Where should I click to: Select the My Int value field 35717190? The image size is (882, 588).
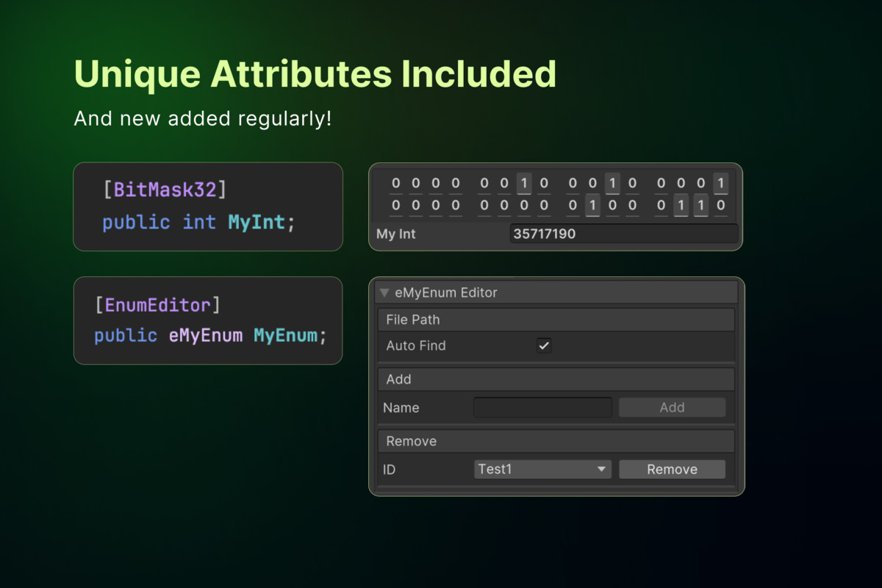[x=623, y=234]
